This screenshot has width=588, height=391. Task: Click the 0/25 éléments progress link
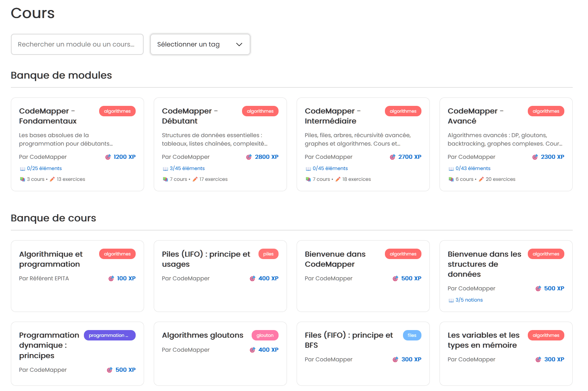[x=44, y=168]
